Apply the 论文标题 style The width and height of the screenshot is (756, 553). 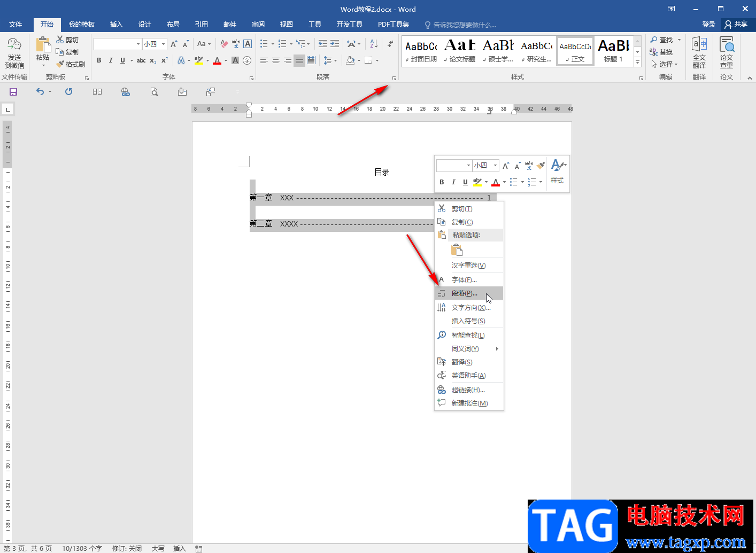pos(460,51)
